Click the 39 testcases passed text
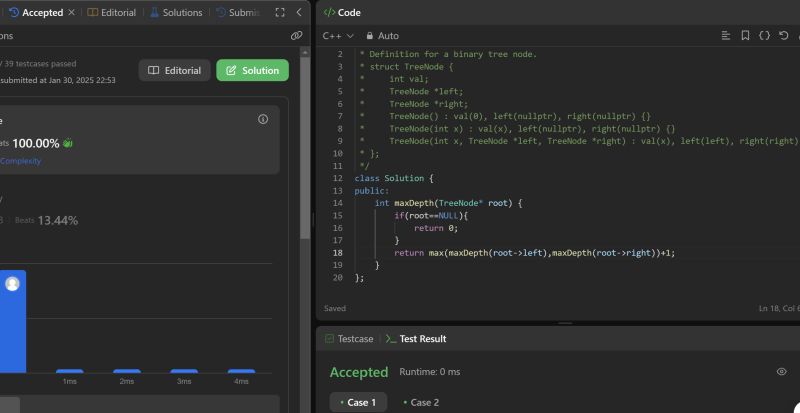800x413 pixels. coord(40,64)
